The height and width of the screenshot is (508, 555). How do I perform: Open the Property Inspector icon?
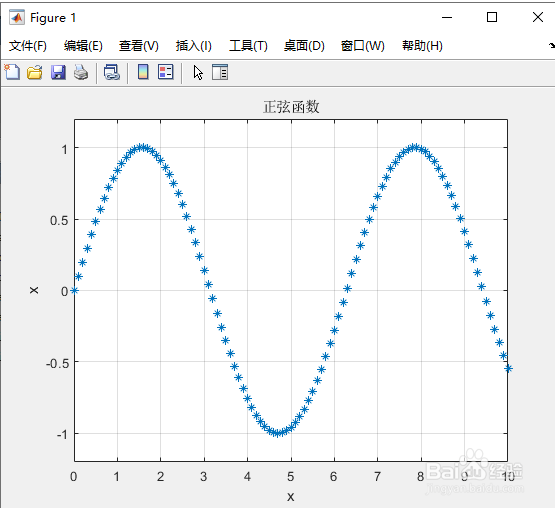point(220,72)
